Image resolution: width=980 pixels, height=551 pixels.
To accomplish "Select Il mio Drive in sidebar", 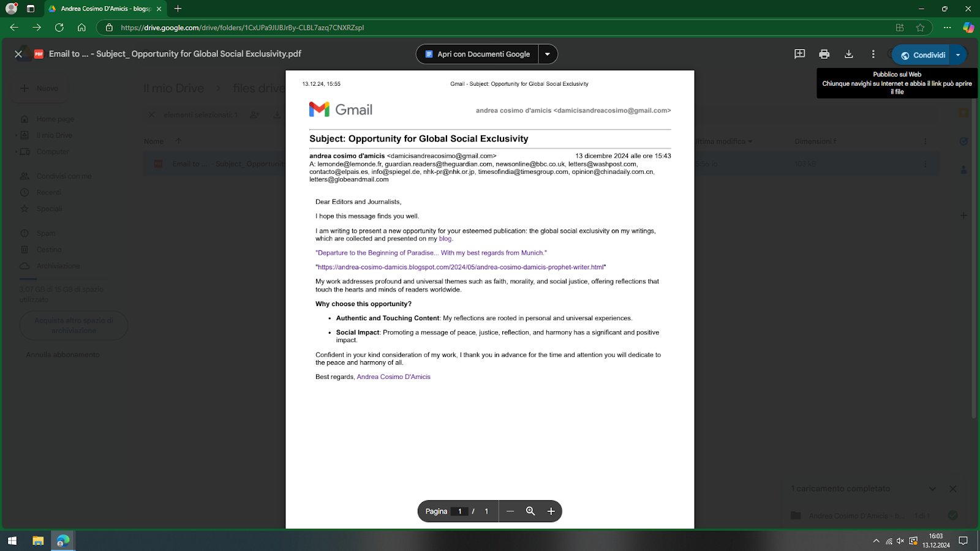I will tap(54, 135).
